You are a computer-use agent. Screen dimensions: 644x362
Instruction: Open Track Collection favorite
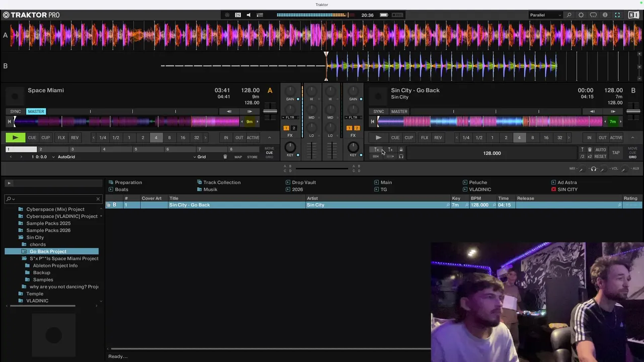(219, 183)
